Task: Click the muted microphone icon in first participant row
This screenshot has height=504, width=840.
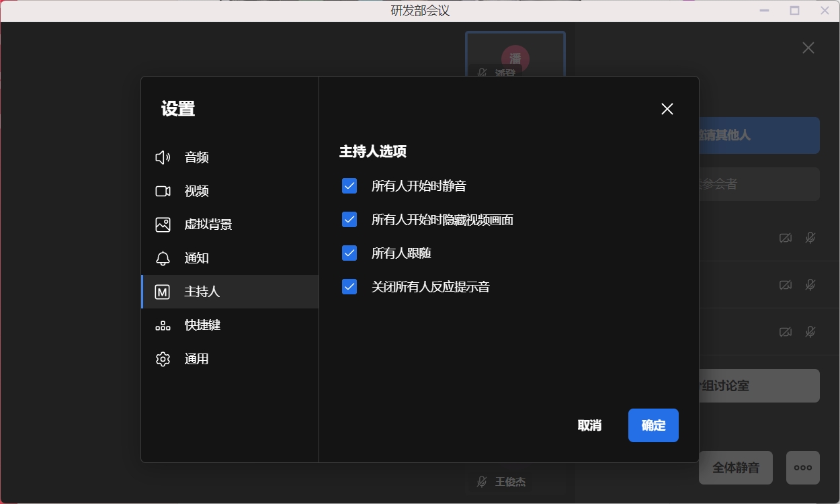Action: point(810,238)
